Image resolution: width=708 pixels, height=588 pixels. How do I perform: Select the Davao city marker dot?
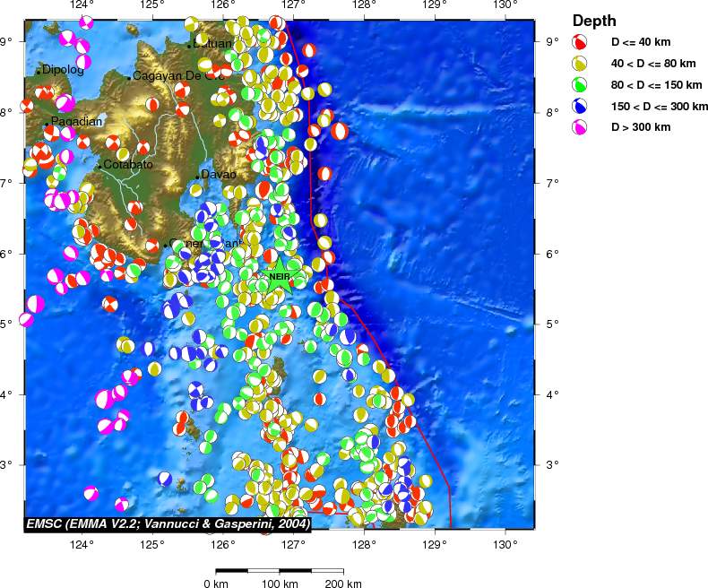pyautogui.click(x=197, y=176)
